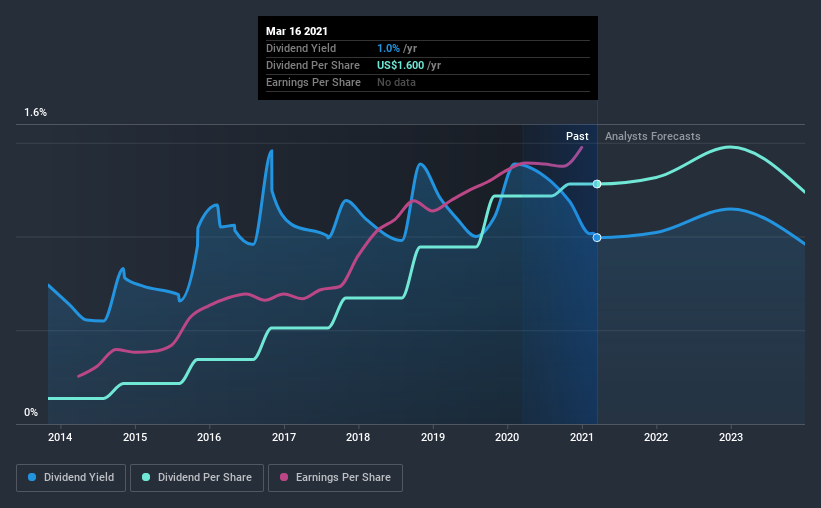Click the blue Dividend Yield data point marker

point(597,238)
